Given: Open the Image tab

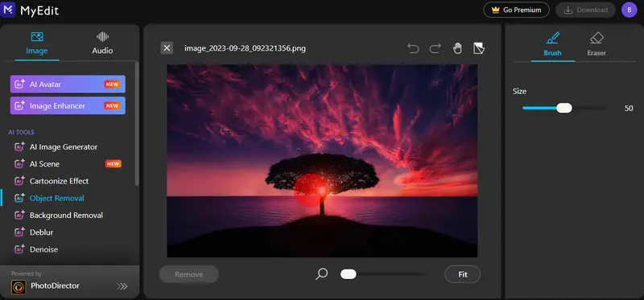Looking at the screenshot, I should pos(37,43).
